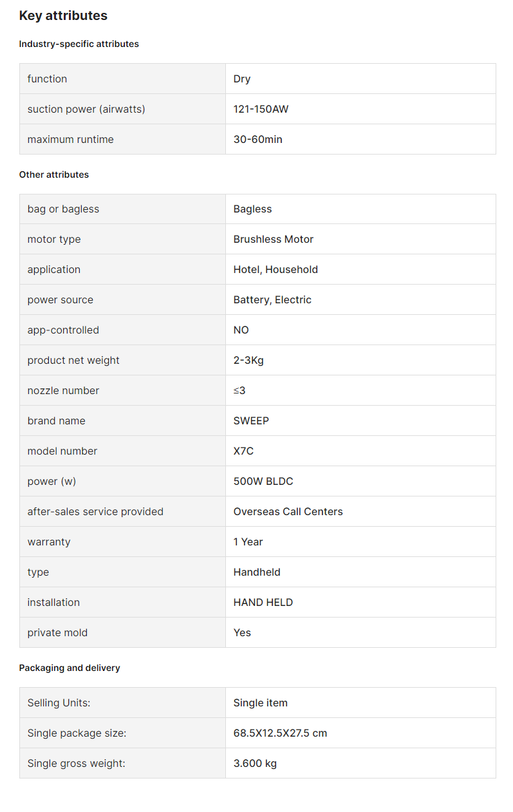Screen dimensions: 513x812
Task: Click the private mold Yes value
Action: click(x=242, y=632)
